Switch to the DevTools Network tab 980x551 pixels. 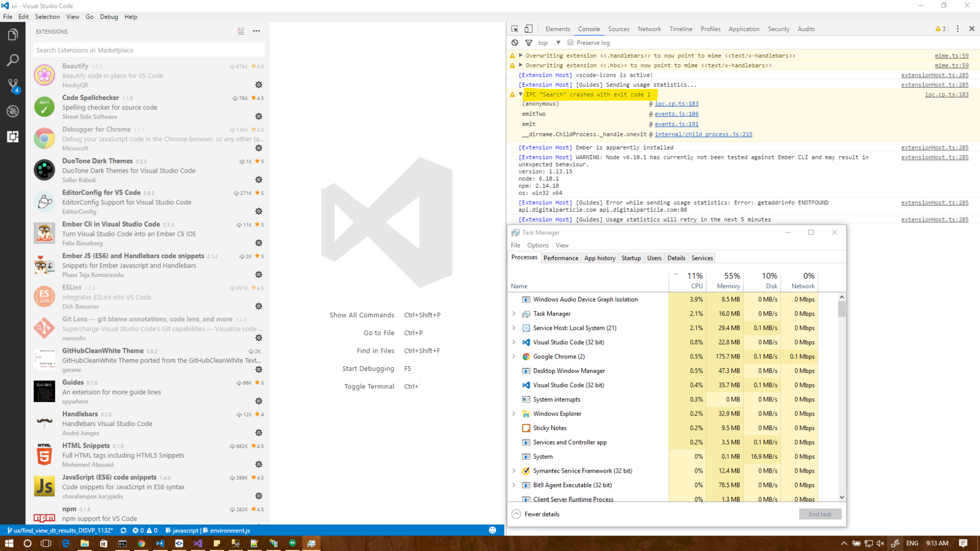(x=649, y=29)
